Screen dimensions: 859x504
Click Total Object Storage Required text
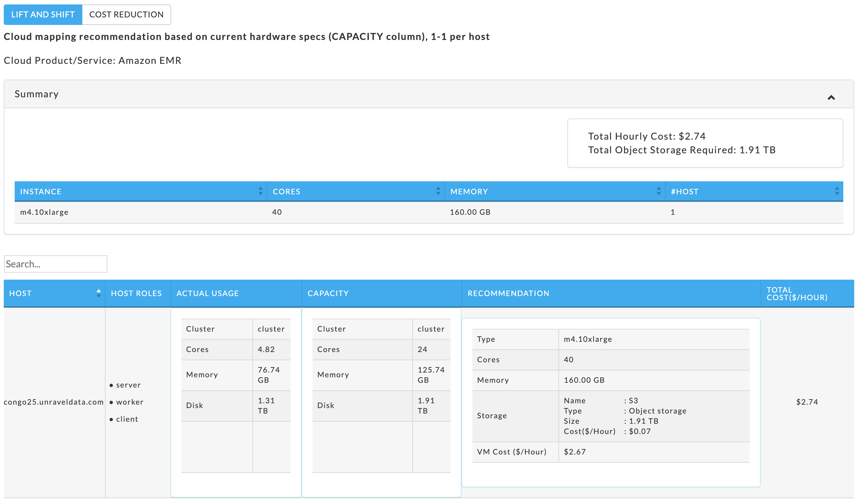point(682,150)
